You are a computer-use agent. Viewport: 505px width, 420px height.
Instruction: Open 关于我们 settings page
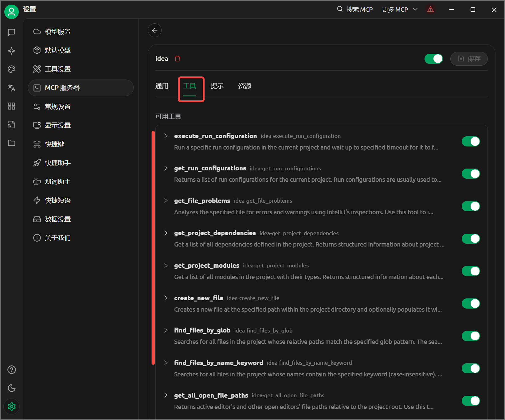[x=80, y=238]
